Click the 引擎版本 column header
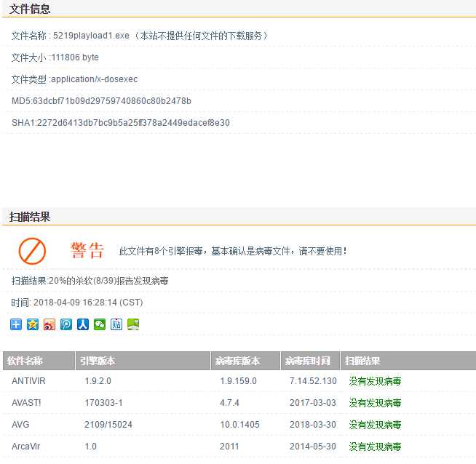Viewport: 476px width, 464px height. click(x=97, y=361)
